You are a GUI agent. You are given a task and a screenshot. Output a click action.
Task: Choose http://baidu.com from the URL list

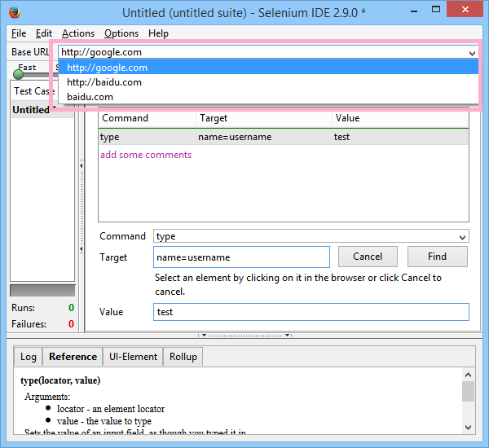coord(268,82)
